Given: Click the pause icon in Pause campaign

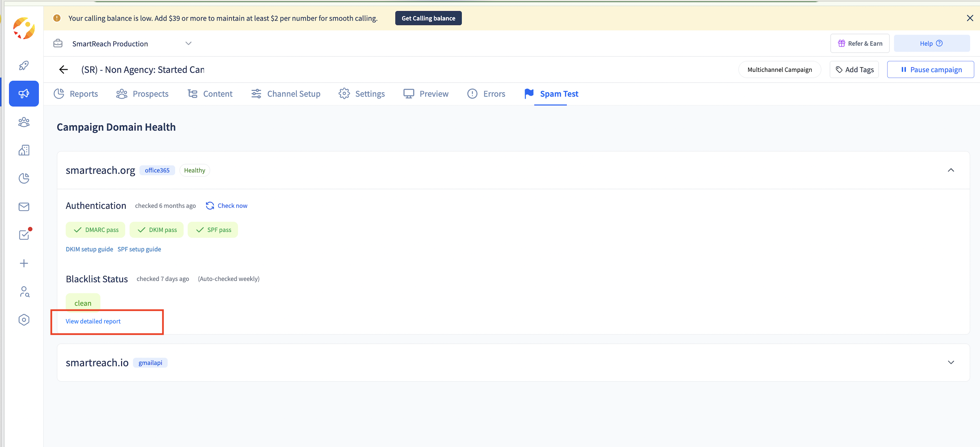Looking at the screenshot, I should pyautogui.click(x=904, y=70).
